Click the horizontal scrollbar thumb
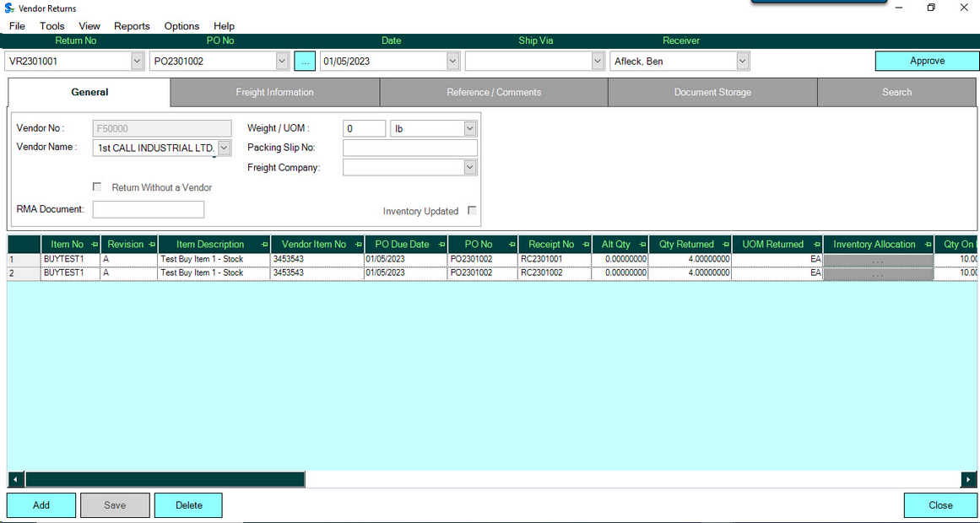 (165, 479)
